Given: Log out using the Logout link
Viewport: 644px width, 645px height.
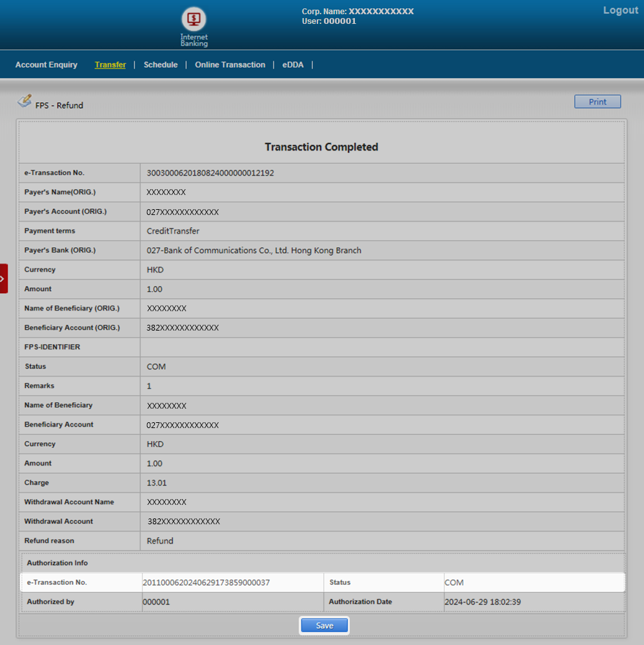Looking at the screenshot, I should coord(620,10).
